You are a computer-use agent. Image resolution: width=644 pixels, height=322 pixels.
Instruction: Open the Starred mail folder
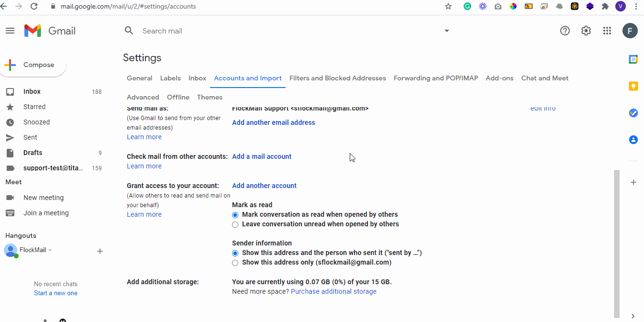(34, 107)
